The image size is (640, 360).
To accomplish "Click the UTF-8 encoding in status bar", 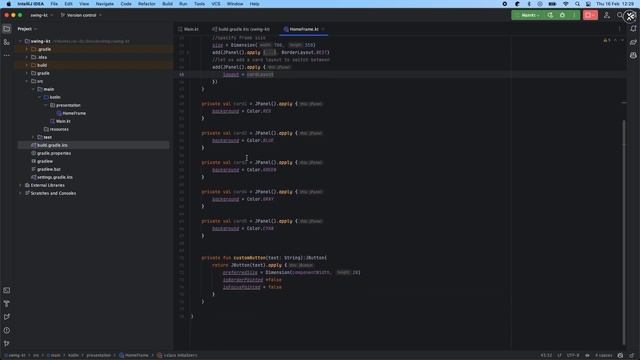I will coord(573,356).
